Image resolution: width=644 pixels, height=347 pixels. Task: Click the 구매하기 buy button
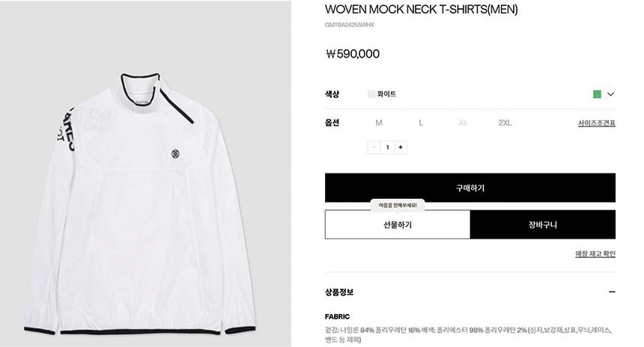tap(470, 188)
